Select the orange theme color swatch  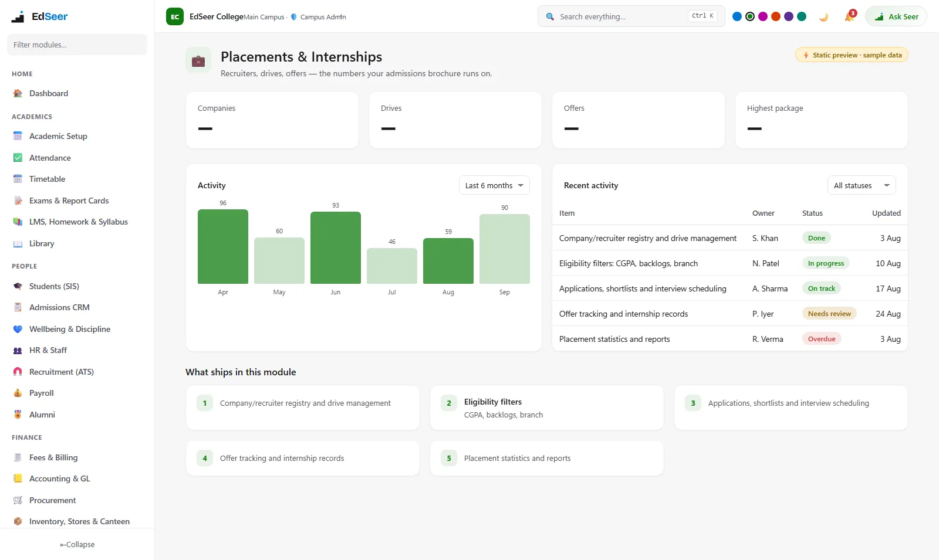click(776, 16)
